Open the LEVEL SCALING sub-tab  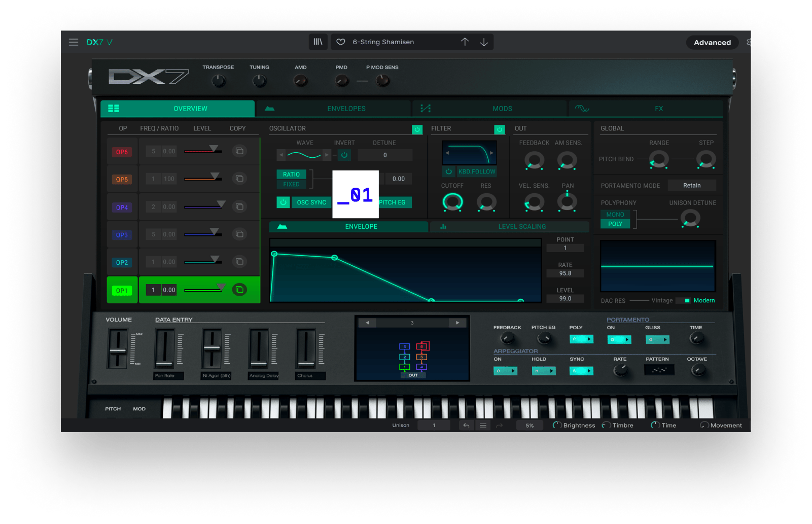(x=509, y=226)
